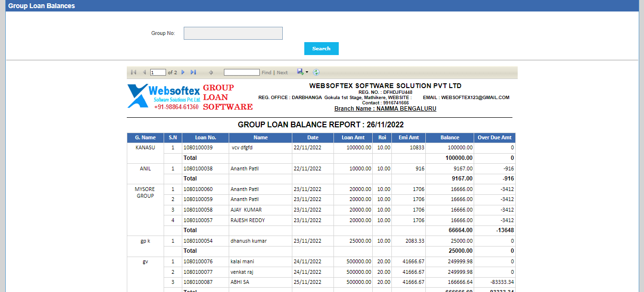Viewport: 644px width, 292px height.
Task: Click the name RAJESH REDDY
Action: click(x=248, y=220)
